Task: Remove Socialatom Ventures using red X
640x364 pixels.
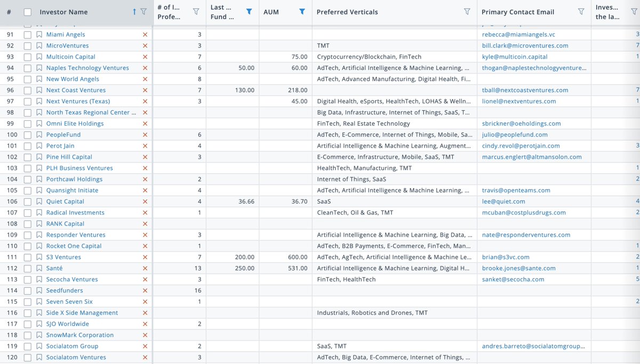Action: (145, 358)
